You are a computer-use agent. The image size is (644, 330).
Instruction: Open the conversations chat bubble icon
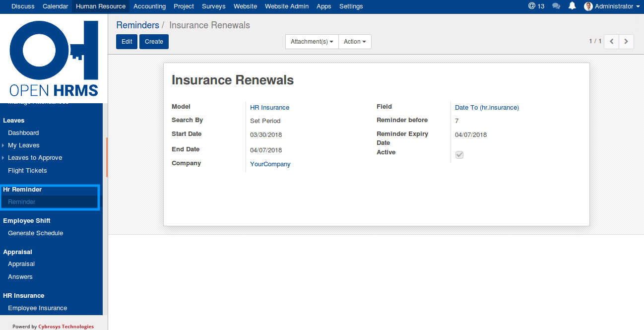coord(556,6)
